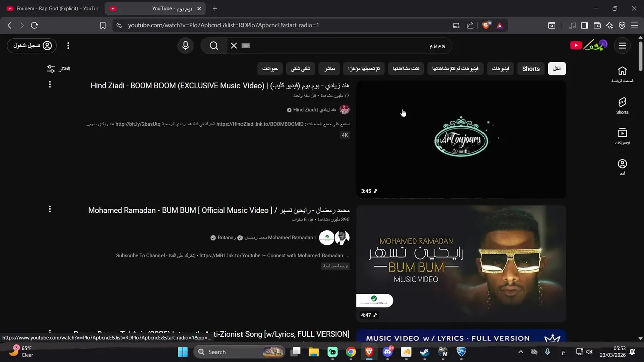
Task: Open the media control music note icon
Action: coord(572,25)
